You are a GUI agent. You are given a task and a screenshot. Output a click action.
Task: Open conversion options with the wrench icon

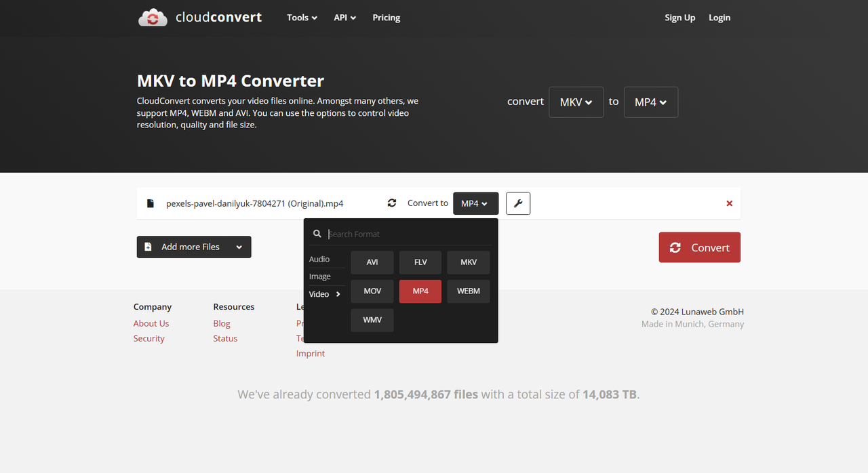518,203
